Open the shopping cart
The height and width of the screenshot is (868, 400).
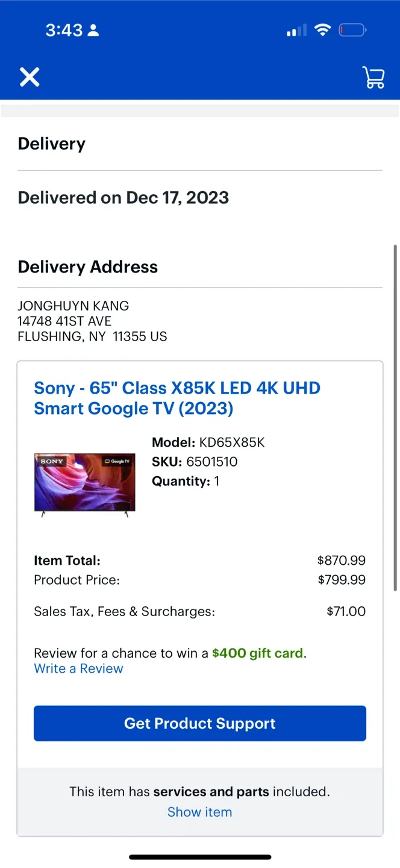pos(373,77)
